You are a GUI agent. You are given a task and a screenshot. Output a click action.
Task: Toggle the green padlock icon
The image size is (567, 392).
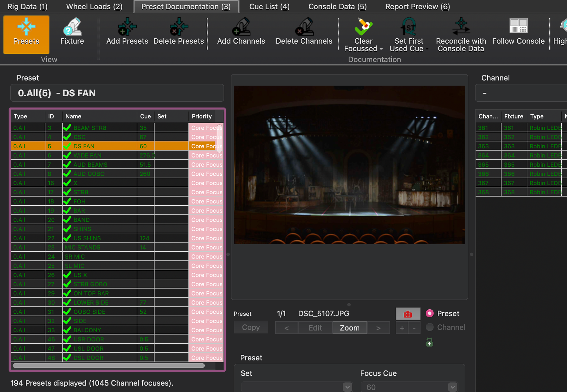click(429, 342)
